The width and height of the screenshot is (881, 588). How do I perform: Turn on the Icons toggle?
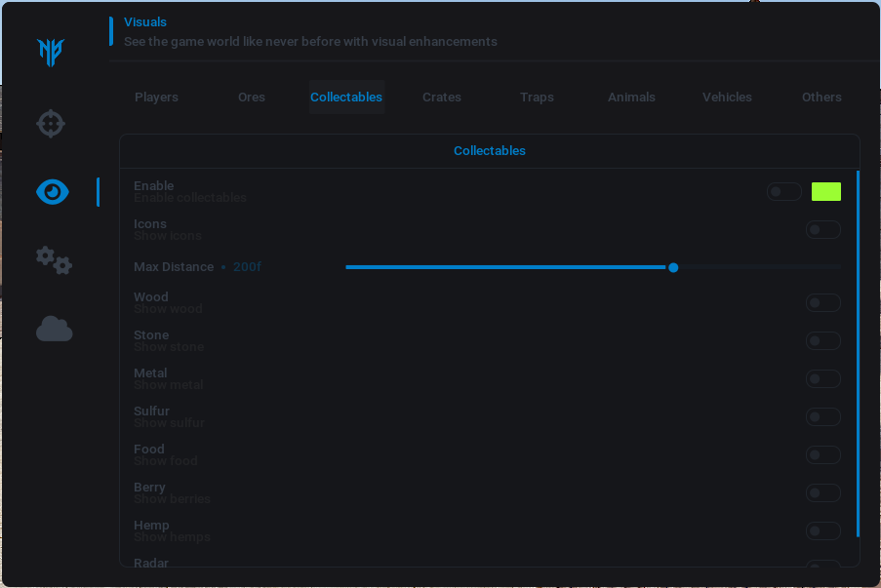(822, 230)
